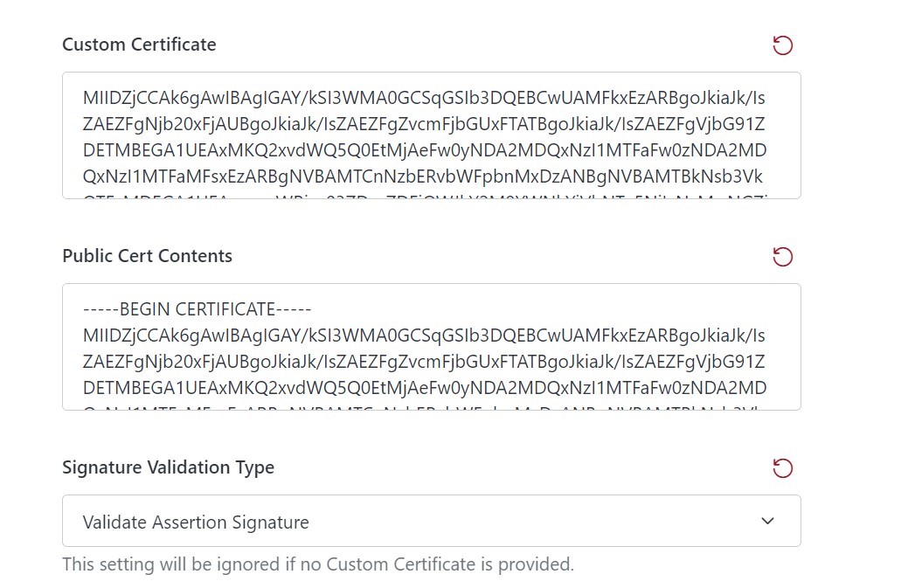This screenshot has height=588, width=908.
Task: Click the Public Cert Contents label
Action: (146, 256)
